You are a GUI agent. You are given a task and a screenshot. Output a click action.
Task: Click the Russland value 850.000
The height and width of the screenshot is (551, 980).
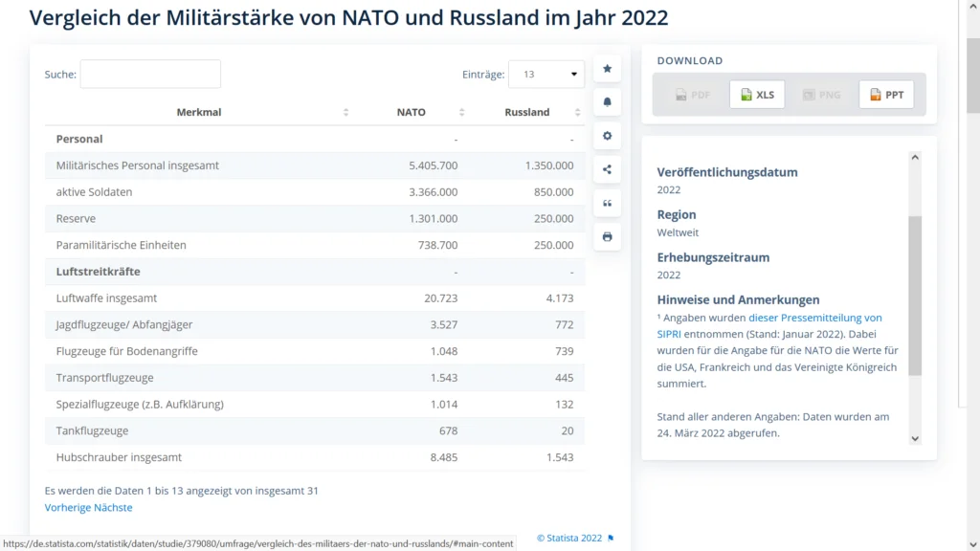click(554, 191)
